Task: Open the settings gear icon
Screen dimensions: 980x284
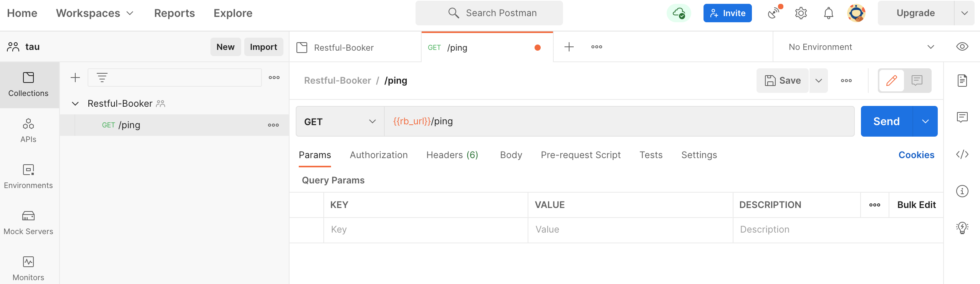Action: tap(801, 13)
